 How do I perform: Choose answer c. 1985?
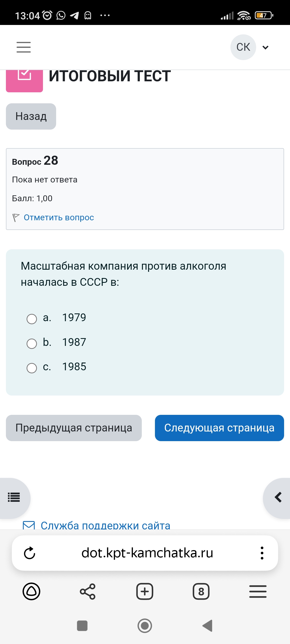click(32, 368)
